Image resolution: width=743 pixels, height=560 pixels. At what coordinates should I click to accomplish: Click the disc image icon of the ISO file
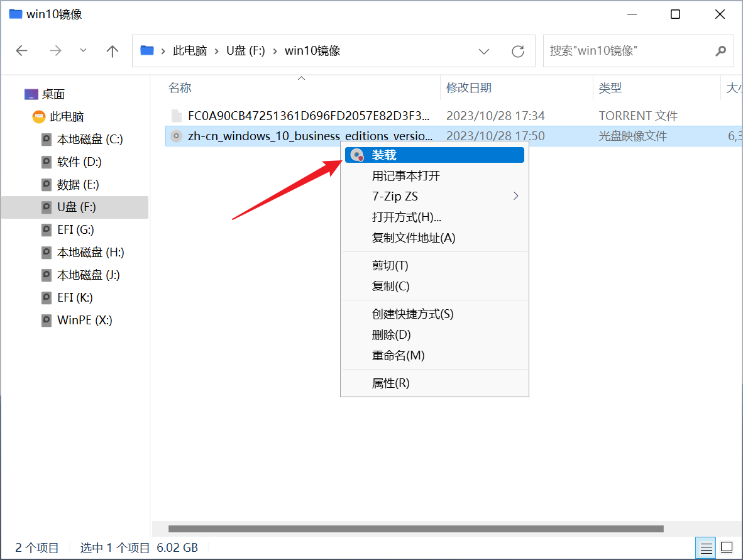pos(176,136)
